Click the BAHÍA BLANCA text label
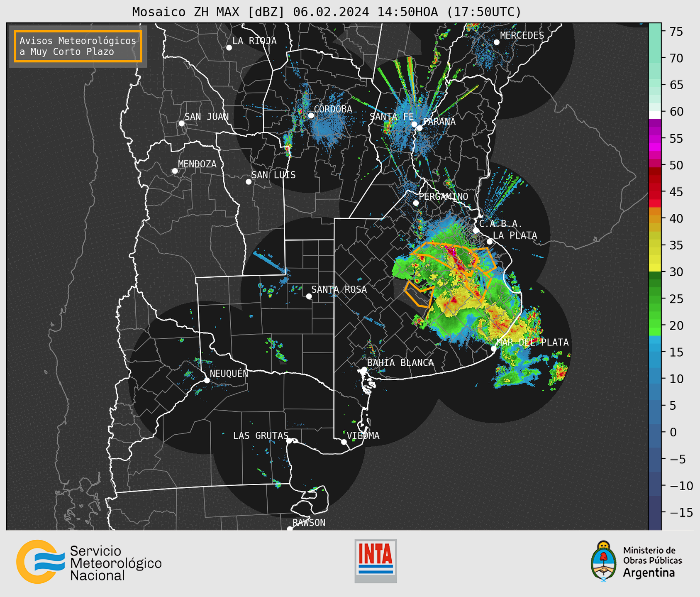This screenshot has width=700, height=597. click(400, 363)
